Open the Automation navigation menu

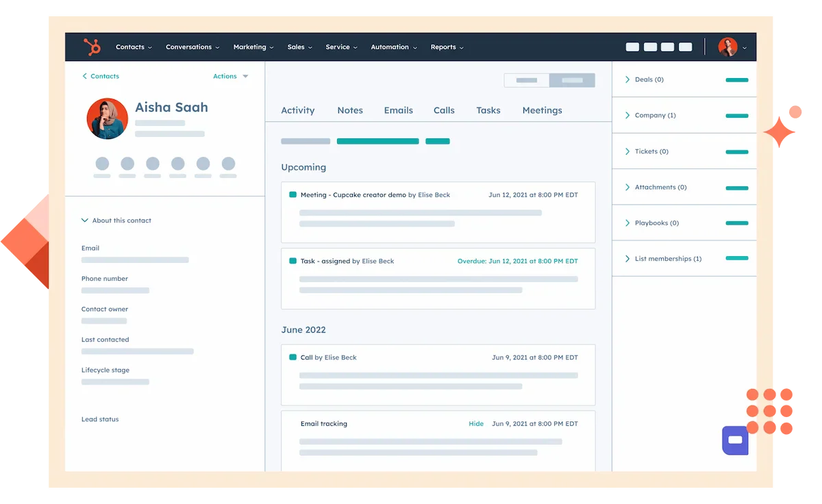coord(394,47)
